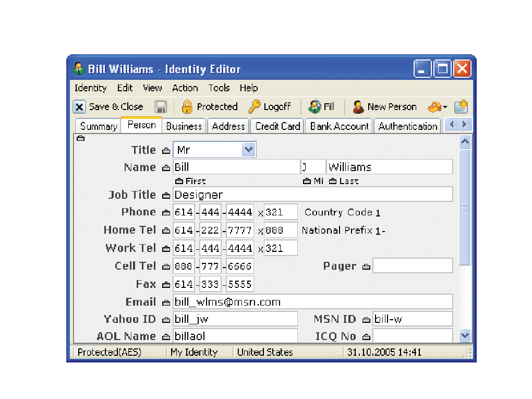532x399 pixels.
Task: Click the Home Tel extension field 888
Action: pyautogui.click(x=281, y=231)
